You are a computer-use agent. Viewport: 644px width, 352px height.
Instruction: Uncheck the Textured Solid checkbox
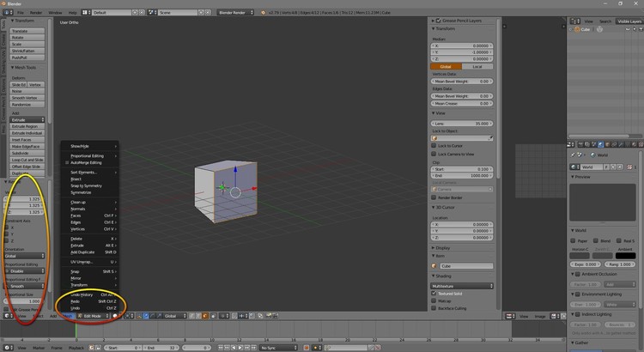pos(434,294)
